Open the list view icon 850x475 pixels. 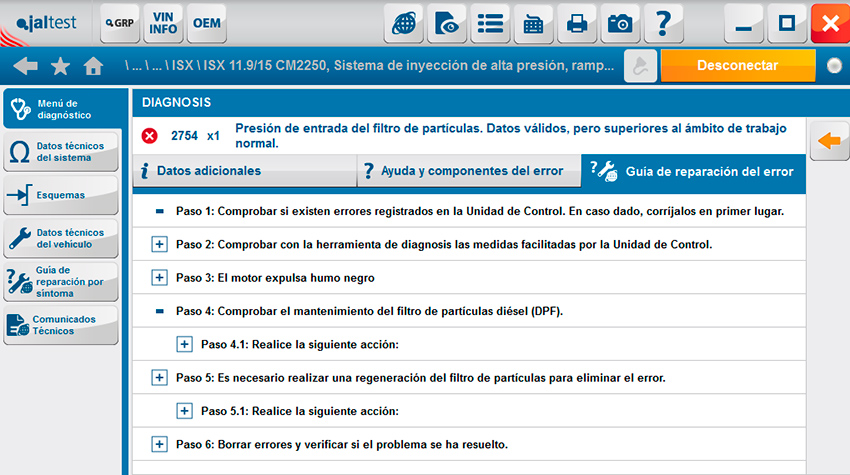[x=490, y=23]
